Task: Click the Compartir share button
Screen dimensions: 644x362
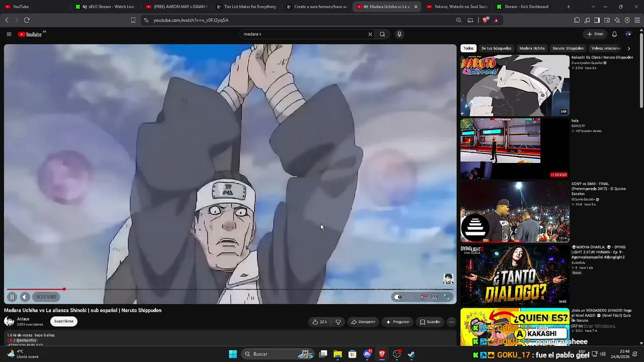Action: click(x=363, y=322)
